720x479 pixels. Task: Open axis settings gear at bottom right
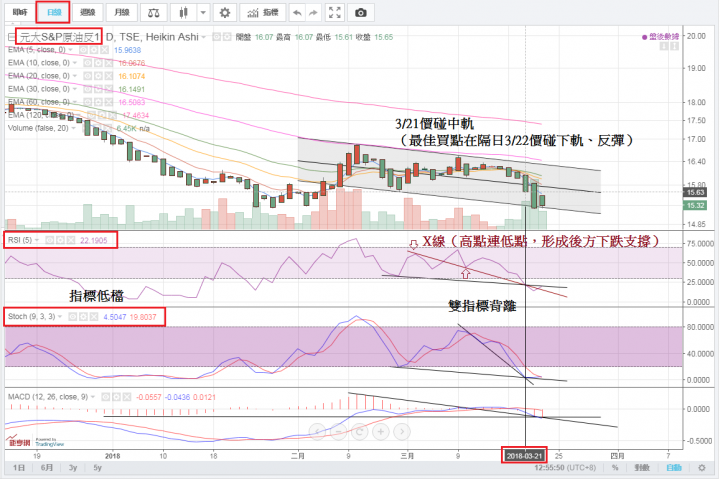click(702, 468)
